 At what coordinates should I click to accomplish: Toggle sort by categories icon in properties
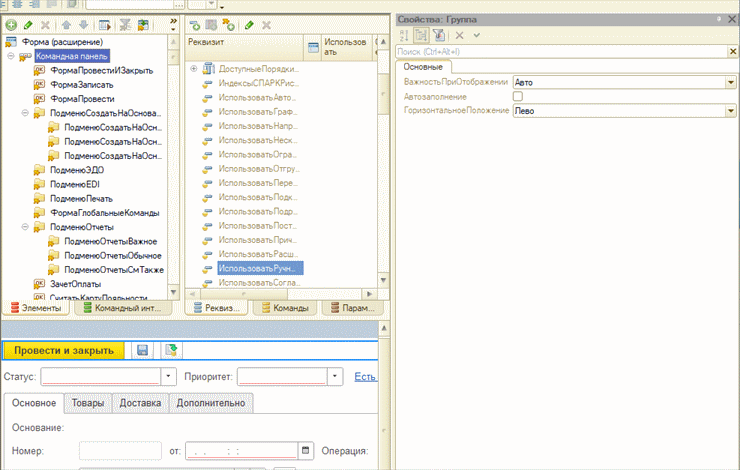[x=421, y=35]
